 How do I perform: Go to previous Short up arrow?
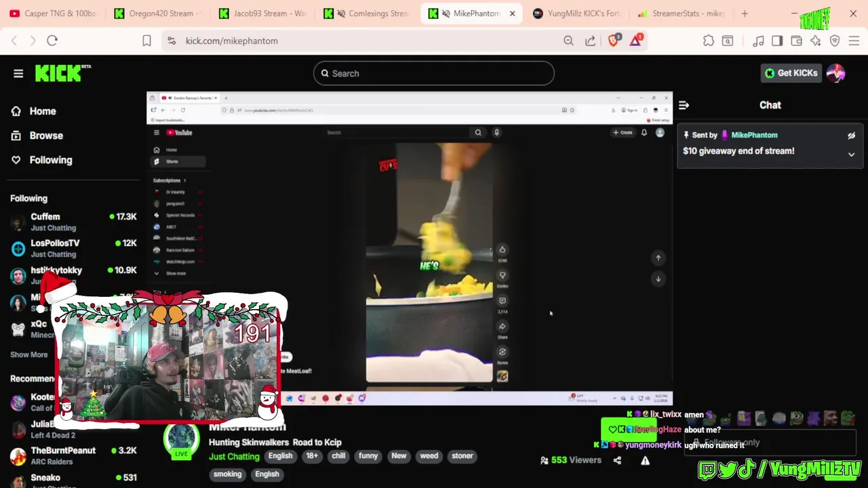[658, 258]
